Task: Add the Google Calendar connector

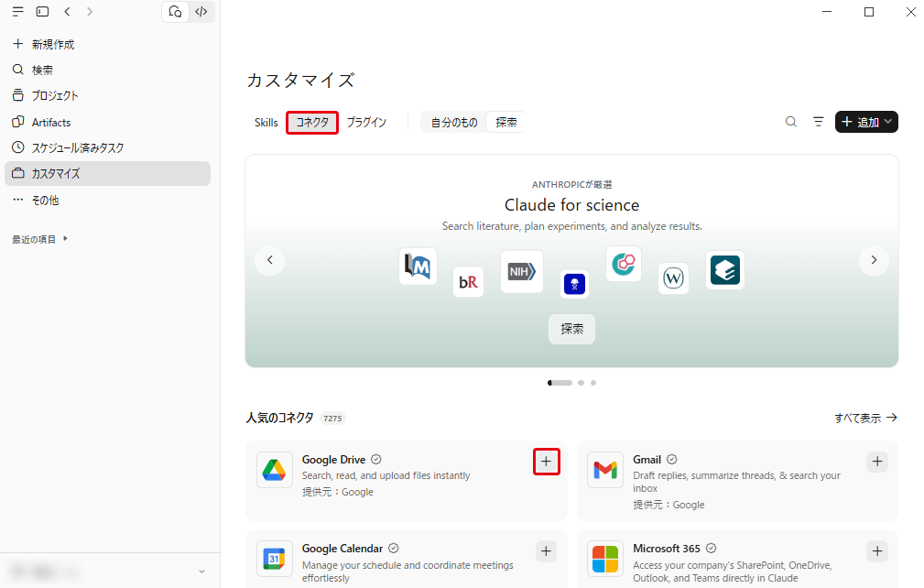Action: [x=547, y=551]
